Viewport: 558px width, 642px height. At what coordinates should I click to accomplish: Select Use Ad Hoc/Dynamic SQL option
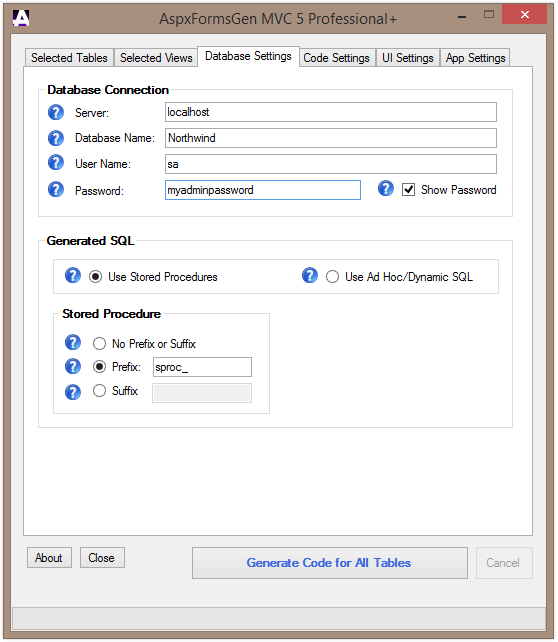pyautogui.click(x=332, y=277)
